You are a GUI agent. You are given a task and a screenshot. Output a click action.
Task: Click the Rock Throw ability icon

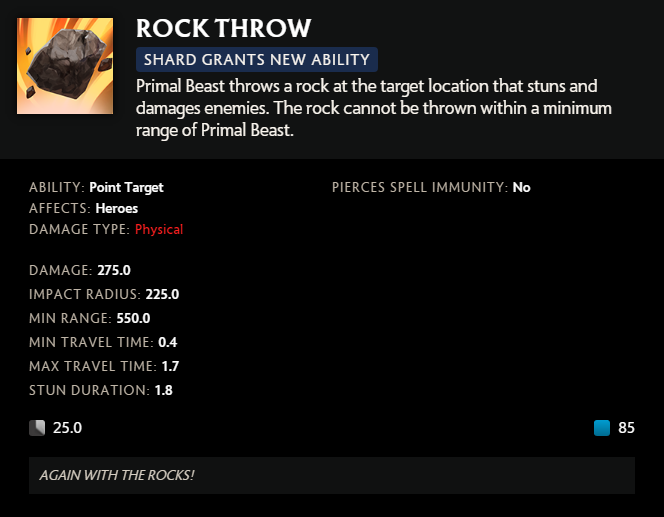65,66
